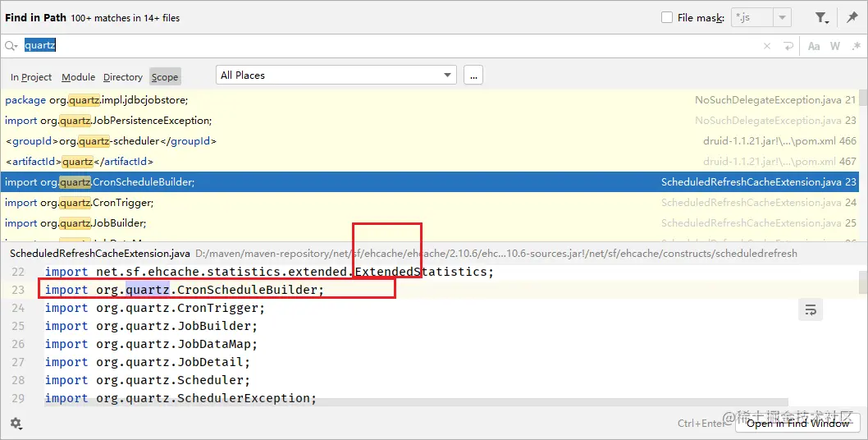Select the Scope tab
The image size is (868, 440).
click(165, 77)
